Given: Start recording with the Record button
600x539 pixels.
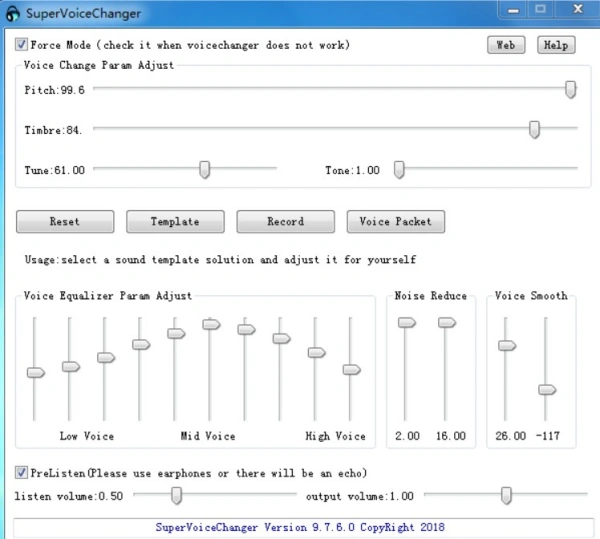Looking at the screenshot, I should 285,221.
